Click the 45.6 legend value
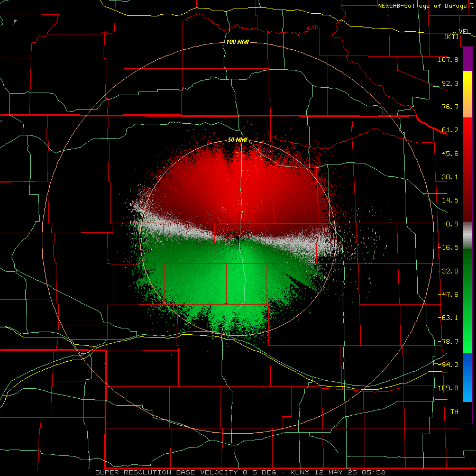Viewport: 476px width, 476px height. coord(450,153)
